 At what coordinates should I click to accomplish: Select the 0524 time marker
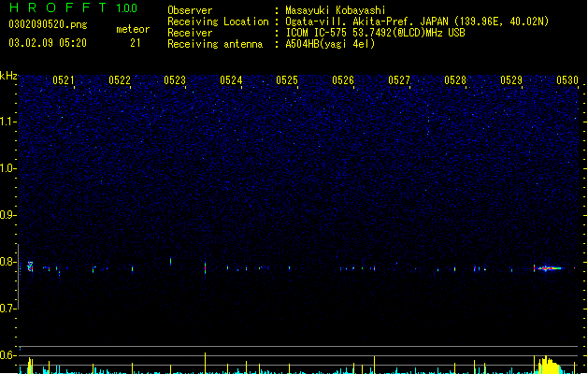231,80
